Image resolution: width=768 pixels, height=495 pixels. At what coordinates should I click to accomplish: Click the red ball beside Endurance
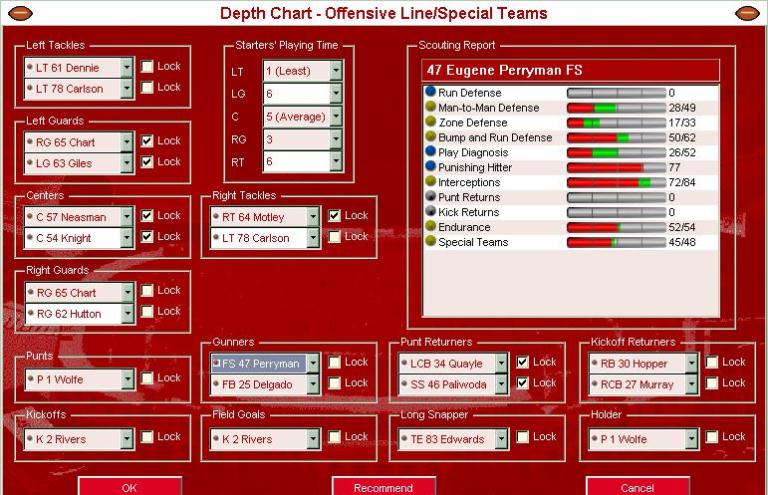(431, 227)
